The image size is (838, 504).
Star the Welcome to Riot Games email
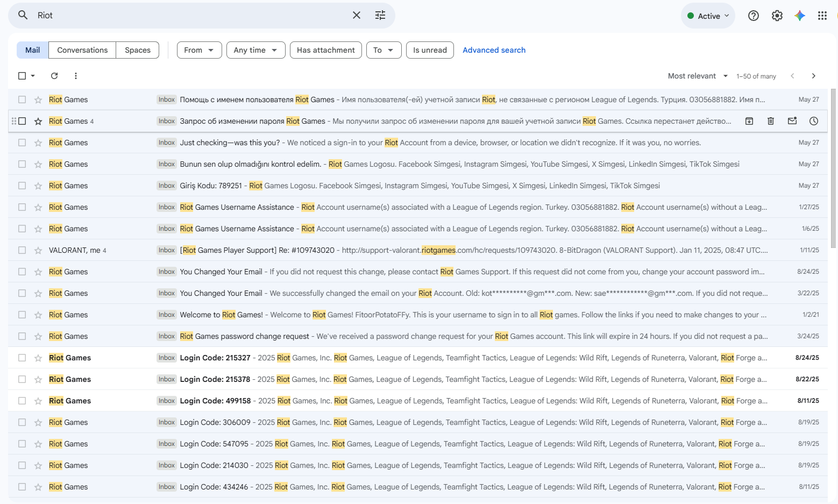tap(38, 315)
